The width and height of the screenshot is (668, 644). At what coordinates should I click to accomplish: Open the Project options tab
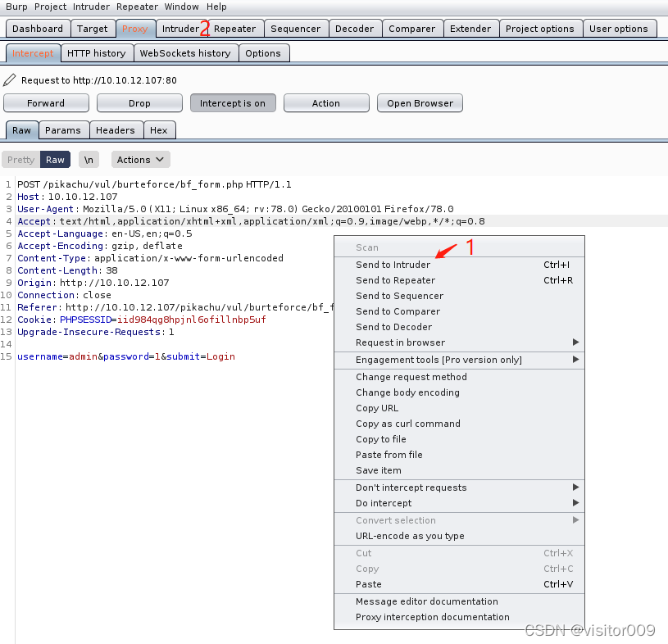tap(540, 29)
